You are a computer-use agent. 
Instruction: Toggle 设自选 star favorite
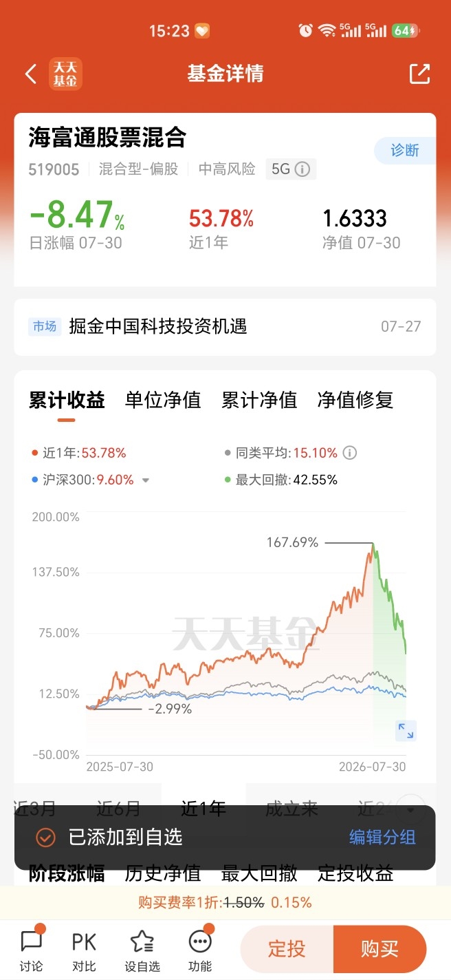pyautogui.click(x=142, y=950)
